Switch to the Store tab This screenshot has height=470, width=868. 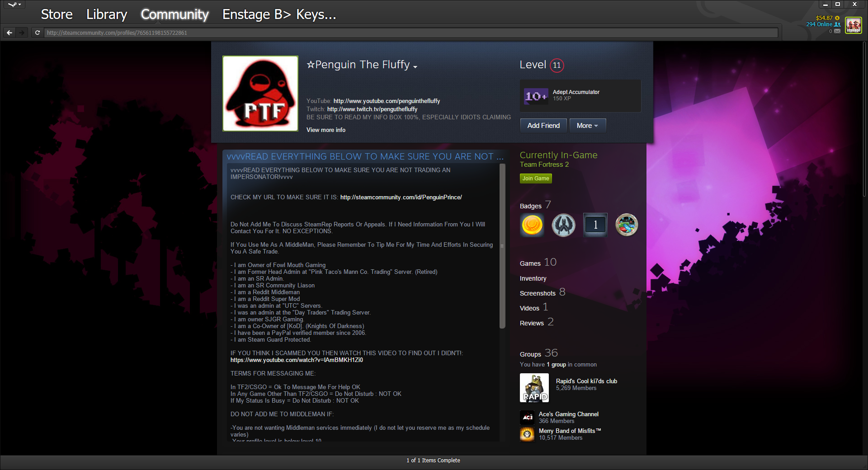click(57, 14)
